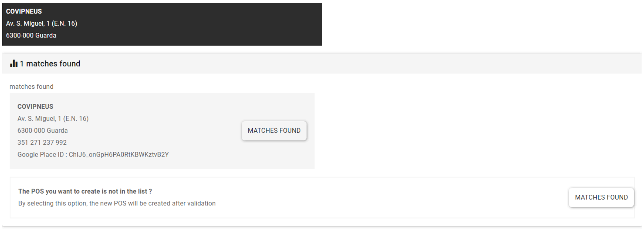Click MATCHES FOUND button for new POS creation
Image resolution: width=644 pixels, height=230 pixels.
coord(601,197)
